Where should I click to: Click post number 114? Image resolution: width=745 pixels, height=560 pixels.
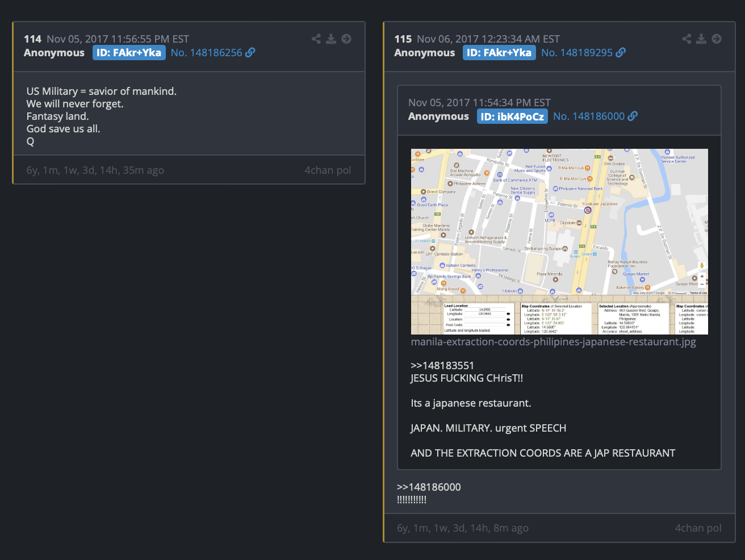(x=32, y=39)
